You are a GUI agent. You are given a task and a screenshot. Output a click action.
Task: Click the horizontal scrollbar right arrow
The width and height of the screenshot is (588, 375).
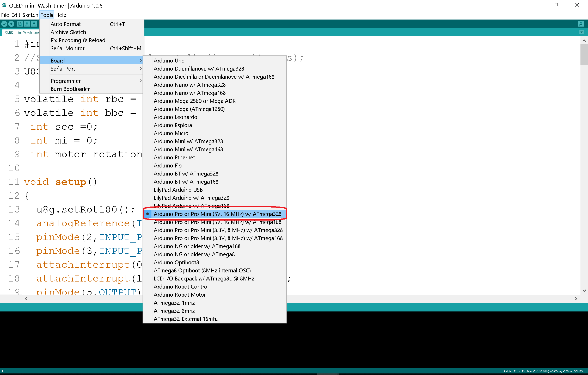(576, 299)
